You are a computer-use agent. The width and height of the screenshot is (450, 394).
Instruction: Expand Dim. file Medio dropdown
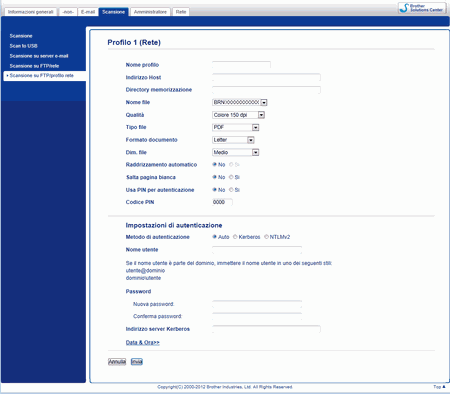point(236,152)
